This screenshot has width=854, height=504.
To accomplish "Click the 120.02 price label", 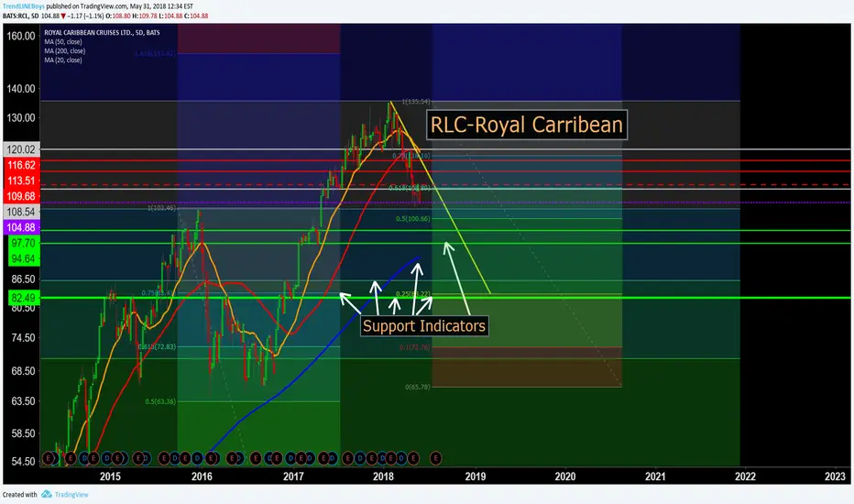I will click(x=21, y=149).
